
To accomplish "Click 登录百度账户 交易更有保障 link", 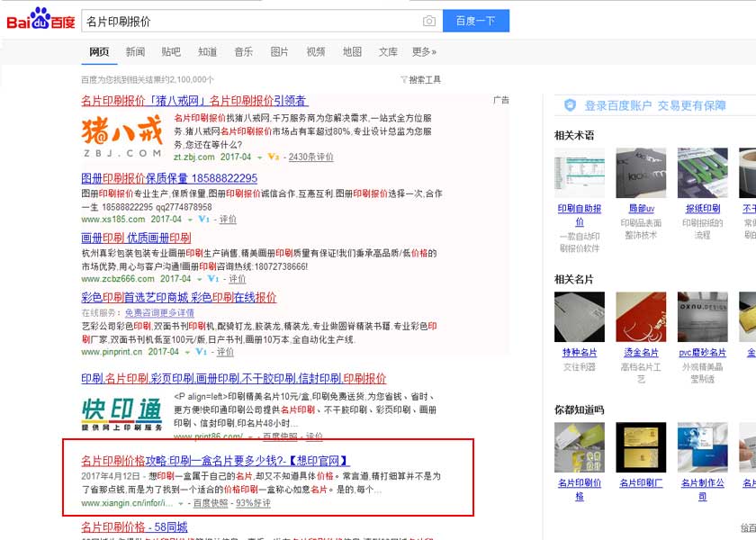I will click(655, 105).
